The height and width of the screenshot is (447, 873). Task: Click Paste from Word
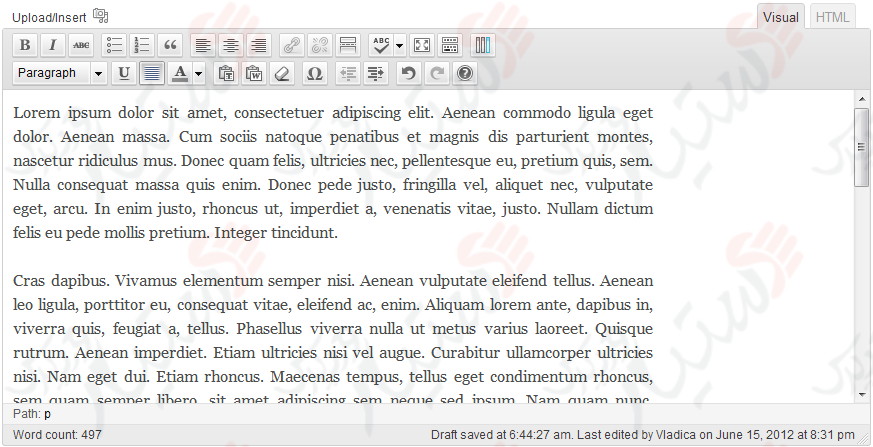coord(254,73)
